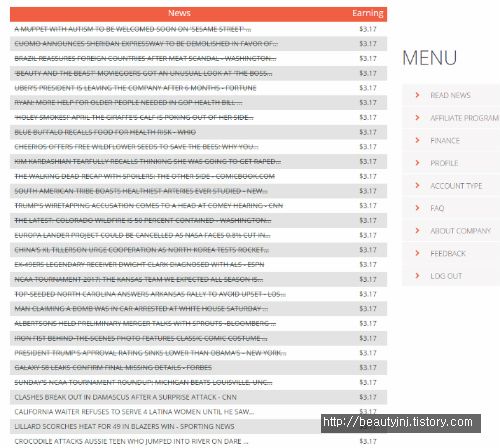Screen dimensions: 500x448
Task: Open the Cheerios Offers Free Wildflower Seeds news
Action: 136,147
